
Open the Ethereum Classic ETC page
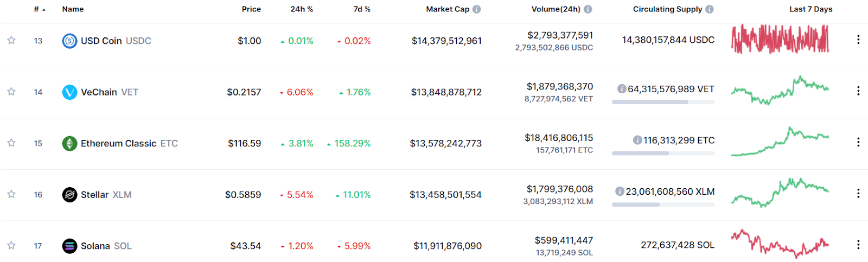pos(129,143)
